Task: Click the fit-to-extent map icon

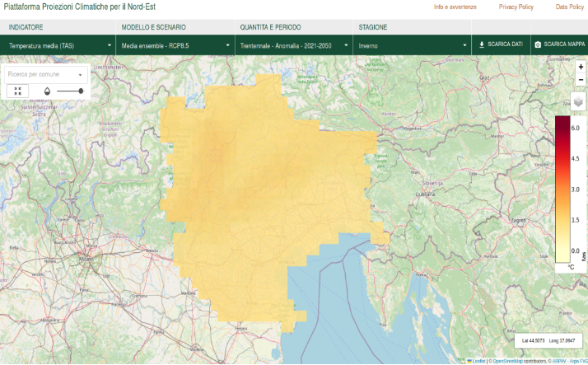Action: coord(17,91)
